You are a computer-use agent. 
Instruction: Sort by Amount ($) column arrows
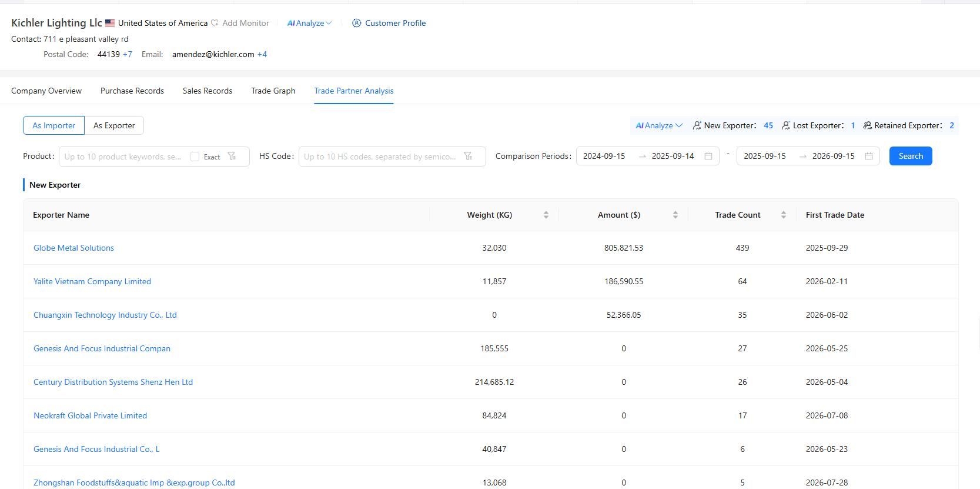(675, 215)
